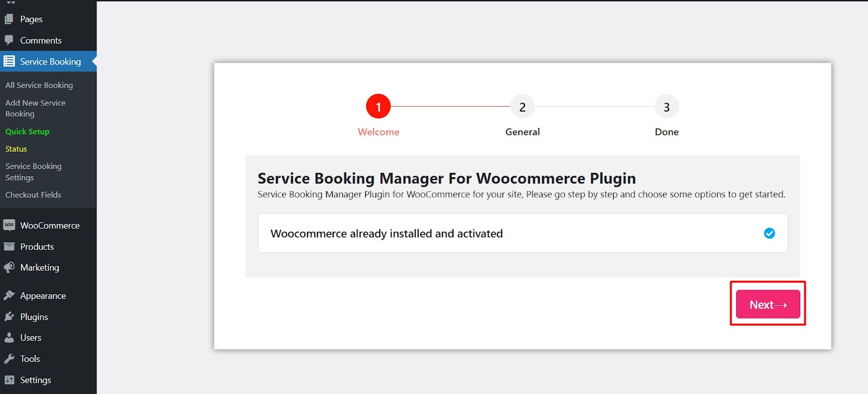Image resolution: width=868 pixels, height=394 pixels.
Task: Click the Comments speech bubble icon
Action: tap(9, 40)
